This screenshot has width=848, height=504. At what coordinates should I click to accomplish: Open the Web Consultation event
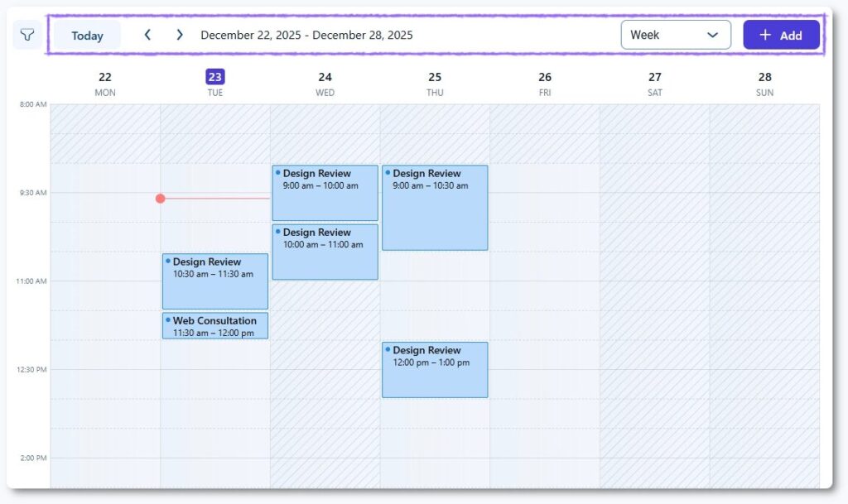(x=215, y=326)
